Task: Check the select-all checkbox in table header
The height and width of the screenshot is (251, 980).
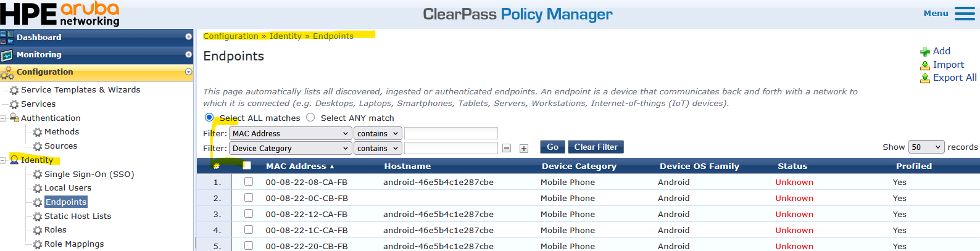Action: click(x=247, y=165)
